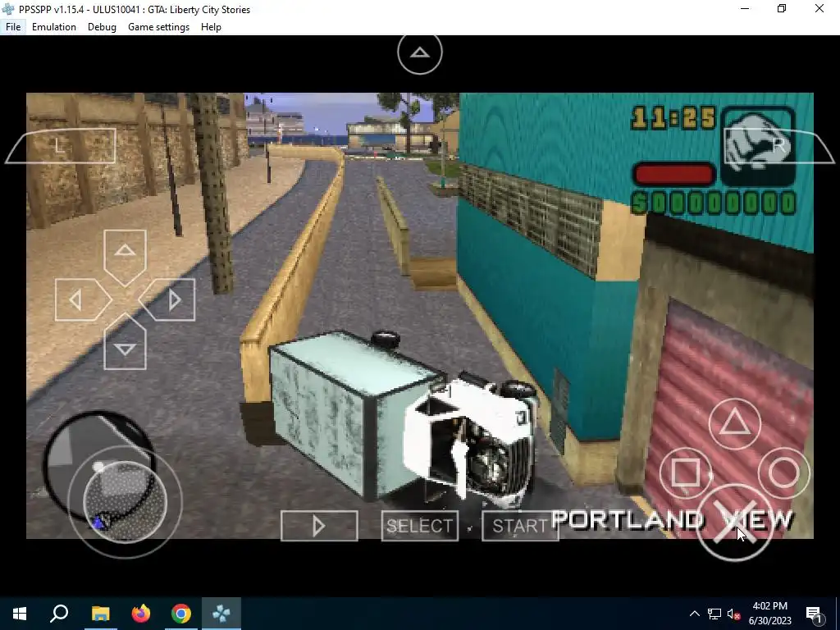Tap the on-screen R shoulder button

tap(778, 146)
